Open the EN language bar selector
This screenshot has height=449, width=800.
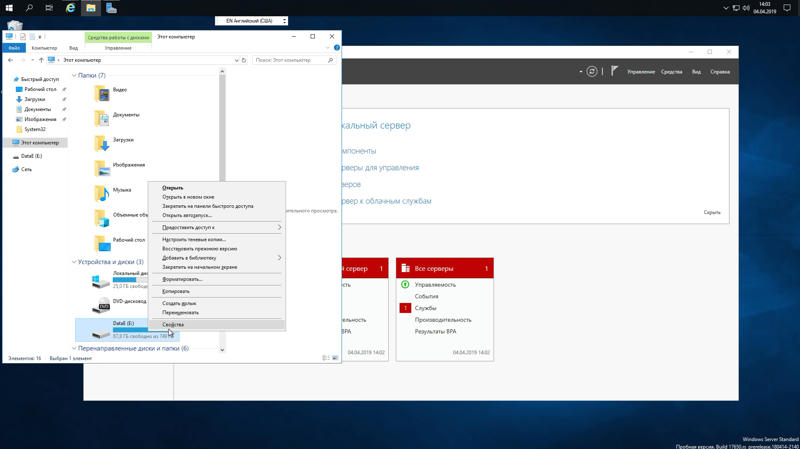(251, 21)
